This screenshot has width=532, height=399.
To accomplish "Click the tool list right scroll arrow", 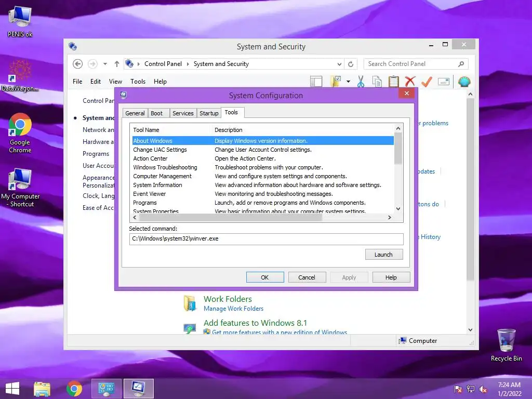I will 390,218.
